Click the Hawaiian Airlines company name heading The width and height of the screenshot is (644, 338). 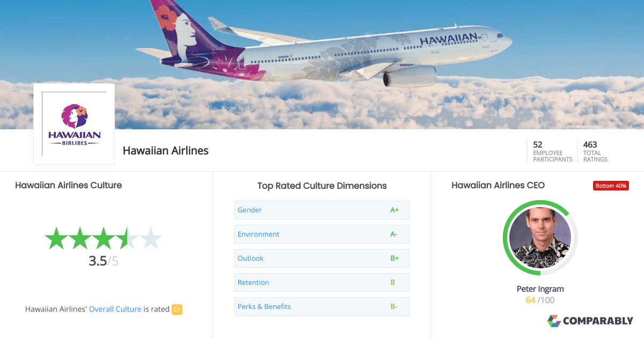click(165, 151)
